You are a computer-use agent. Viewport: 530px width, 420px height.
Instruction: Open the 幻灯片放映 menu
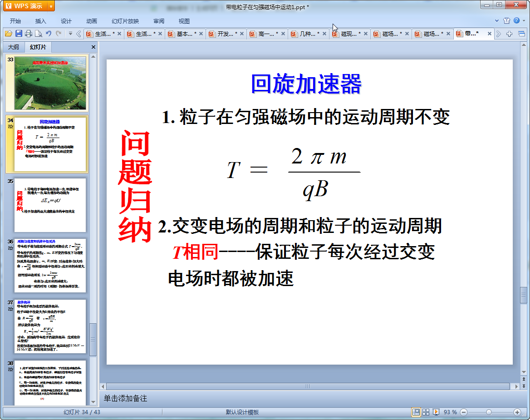click(x=125, y=21)
